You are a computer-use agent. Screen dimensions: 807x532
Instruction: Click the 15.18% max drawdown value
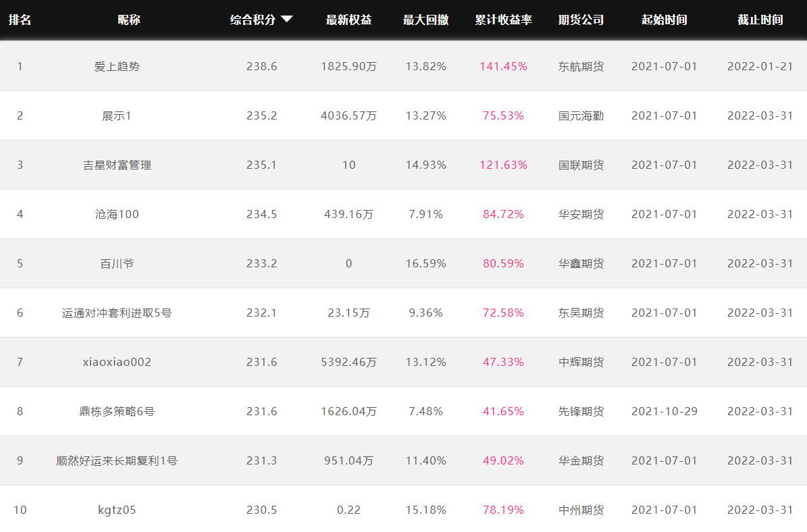[x=425, y=510]
